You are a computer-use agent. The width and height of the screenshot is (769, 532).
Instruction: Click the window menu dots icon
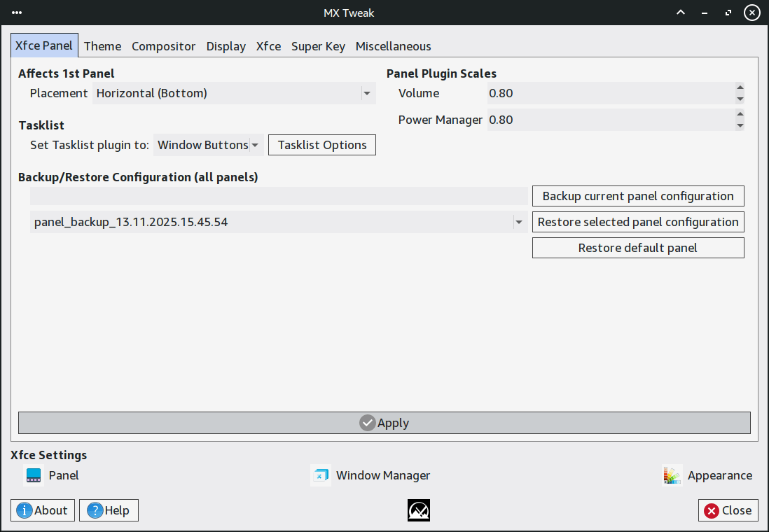(18, 13)
